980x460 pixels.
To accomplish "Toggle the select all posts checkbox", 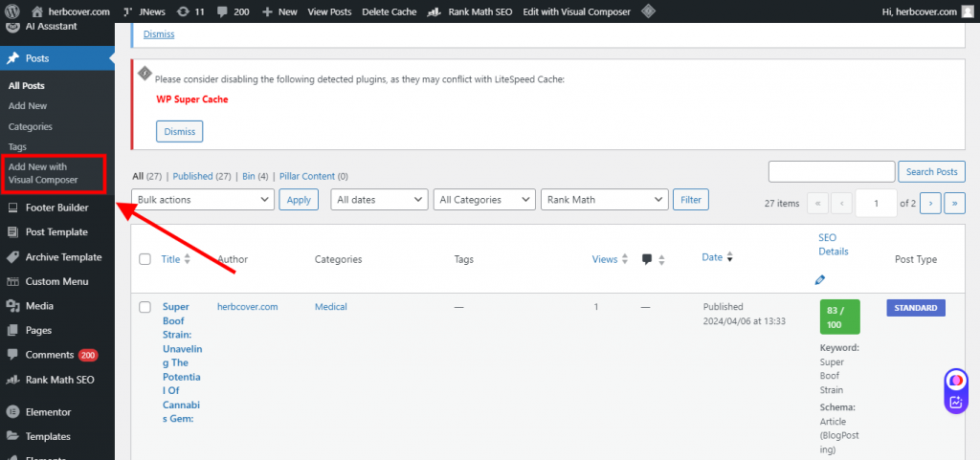I will click(x=145, y=259).
